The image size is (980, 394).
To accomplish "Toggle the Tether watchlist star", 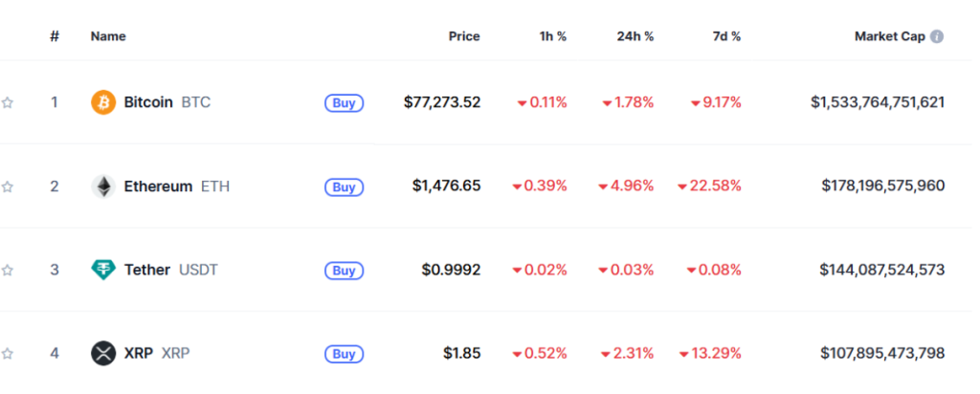I will (7, 271).
